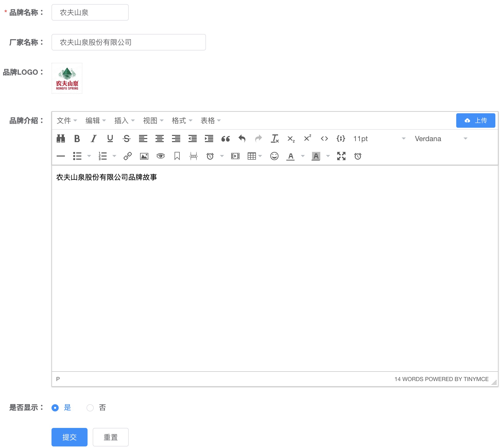Click the 厂家名称 input field
Image resolution: width=500 pixels, height=448 pixels.
coord(129,42)
